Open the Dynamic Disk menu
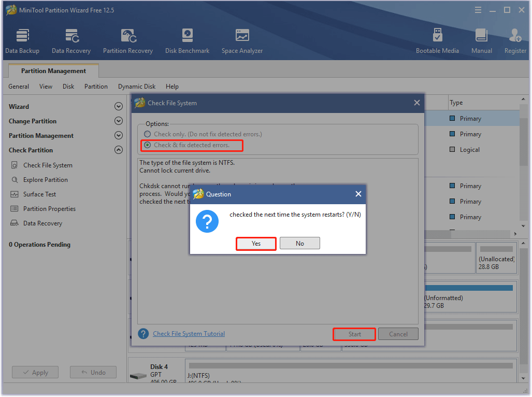The image size is (532, 397). pos(137,87)
